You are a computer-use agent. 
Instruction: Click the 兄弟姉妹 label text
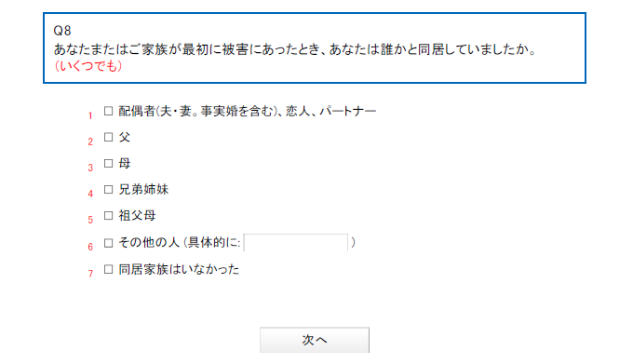(x=143, y=189)
